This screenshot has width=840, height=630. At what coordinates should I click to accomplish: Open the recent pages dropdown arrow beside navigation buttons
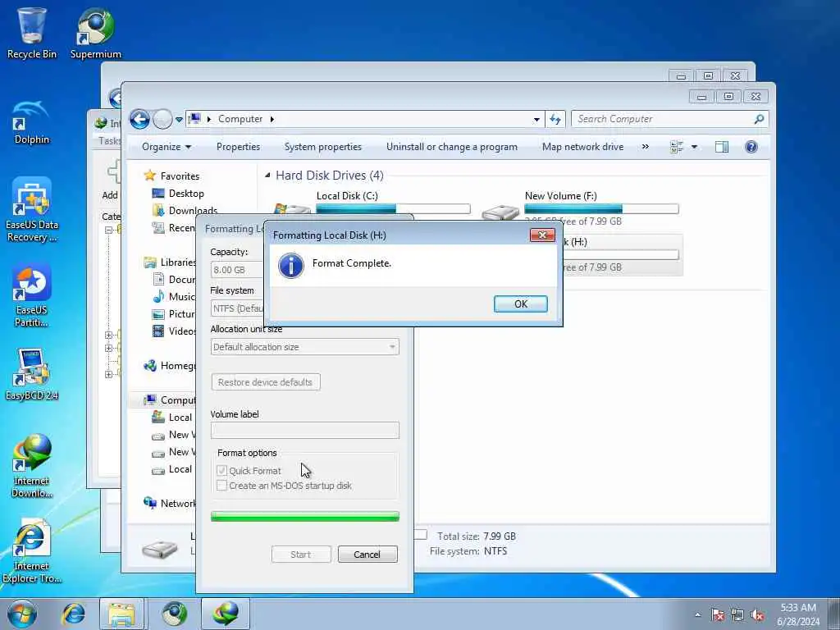179,120
